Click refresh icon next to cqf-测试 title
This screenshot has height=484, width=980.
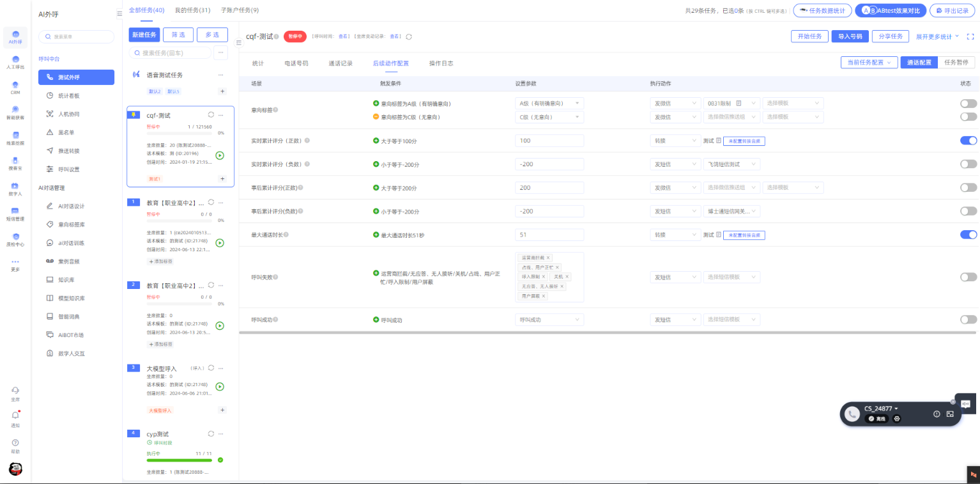(409, 36)
